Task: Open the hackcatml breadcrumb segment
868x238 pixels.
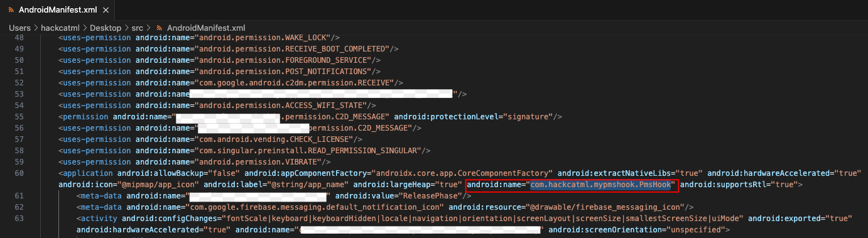Action: (x=60, y=28)
